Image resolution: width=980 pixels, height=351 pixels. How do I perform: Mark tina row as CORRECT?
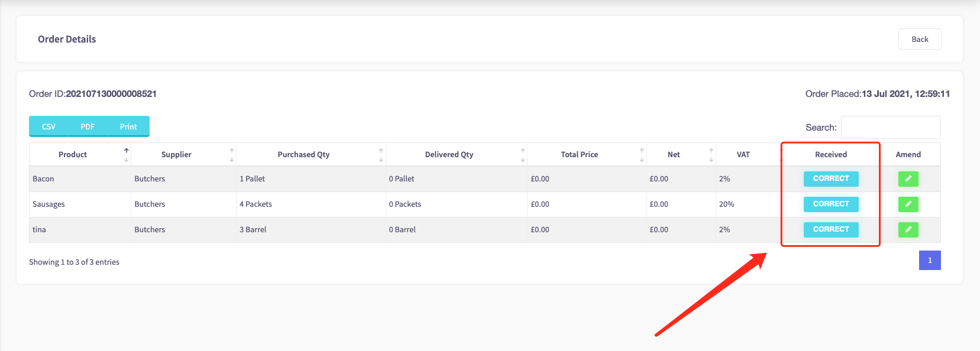(x=831, y=229)
